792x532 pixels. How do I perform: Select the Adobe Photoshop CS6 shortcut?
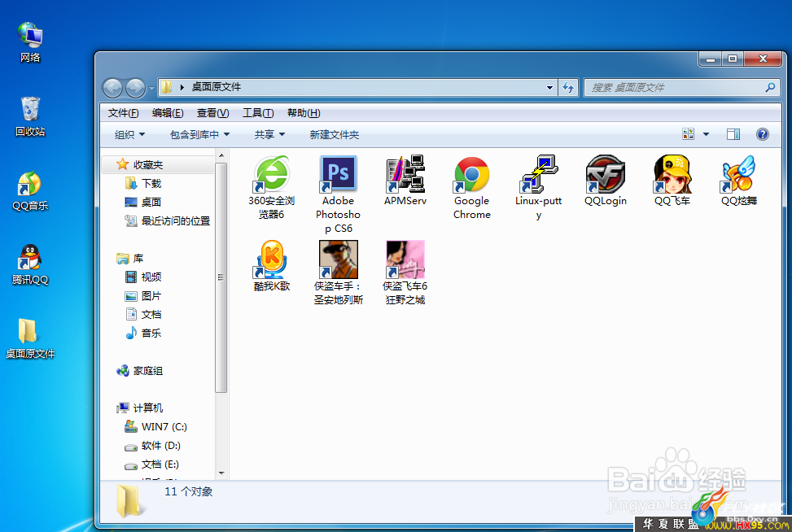tap(338, 194)
